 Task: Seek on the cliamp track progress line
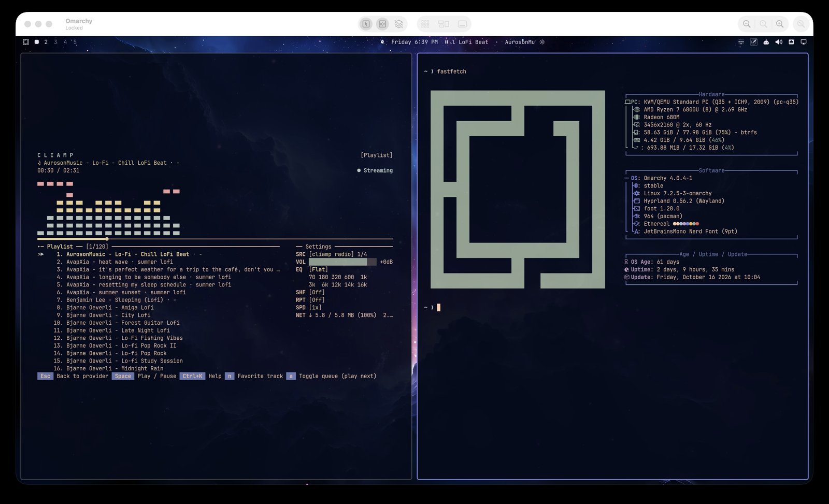pyautogui.click(x=215, y=239)
